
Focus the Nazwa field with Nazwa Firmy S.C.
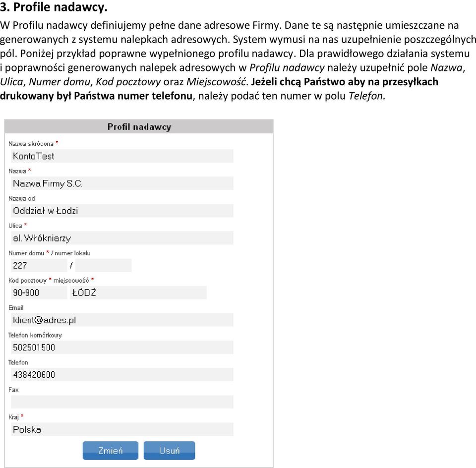pos(122,183)
